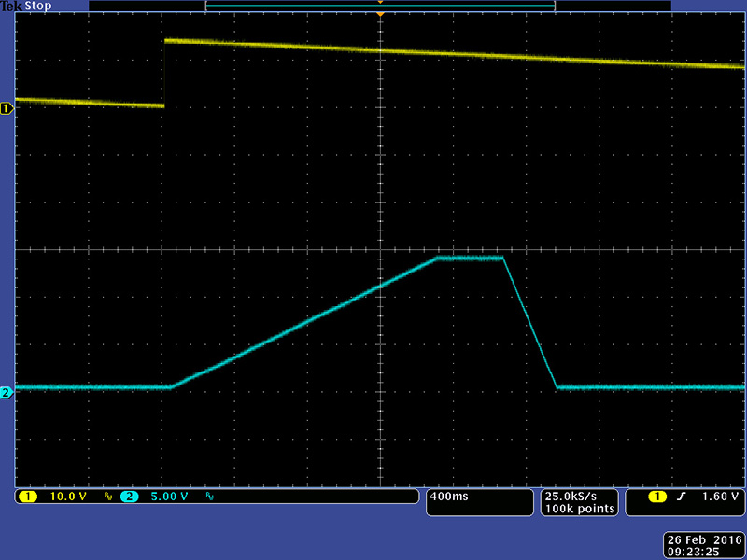Click the waveform record view bar
Screen dimensions: 747x560
(380, 6)
